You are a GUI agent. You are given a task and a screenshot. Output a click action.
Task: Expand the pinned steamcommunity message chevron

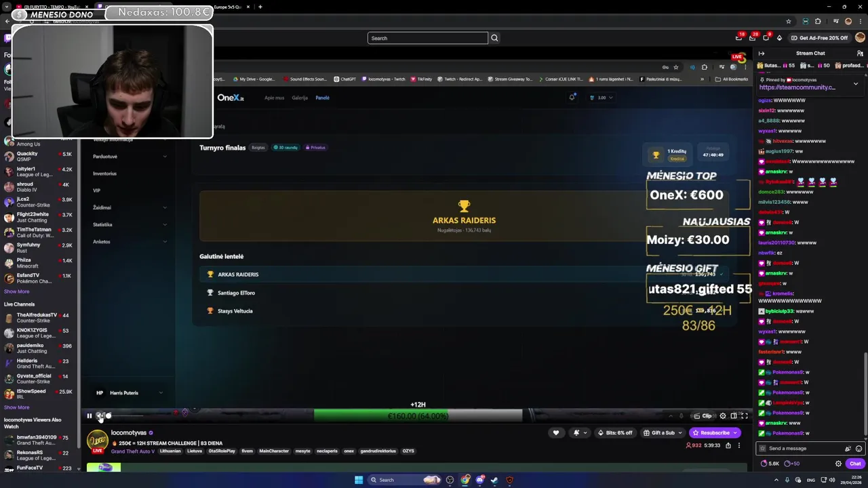pyautogui.click(x=855, y=83)
